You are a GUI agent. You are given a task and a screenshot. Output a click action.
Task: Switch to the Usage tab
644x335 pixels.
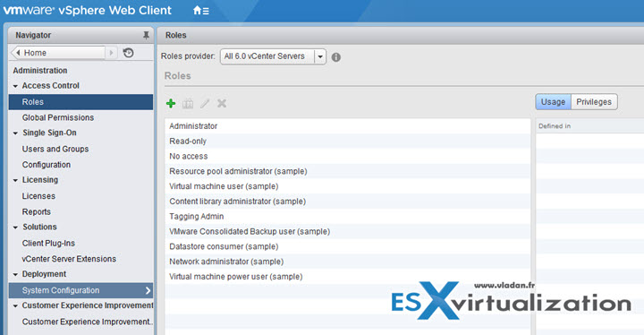click(553, 102)
